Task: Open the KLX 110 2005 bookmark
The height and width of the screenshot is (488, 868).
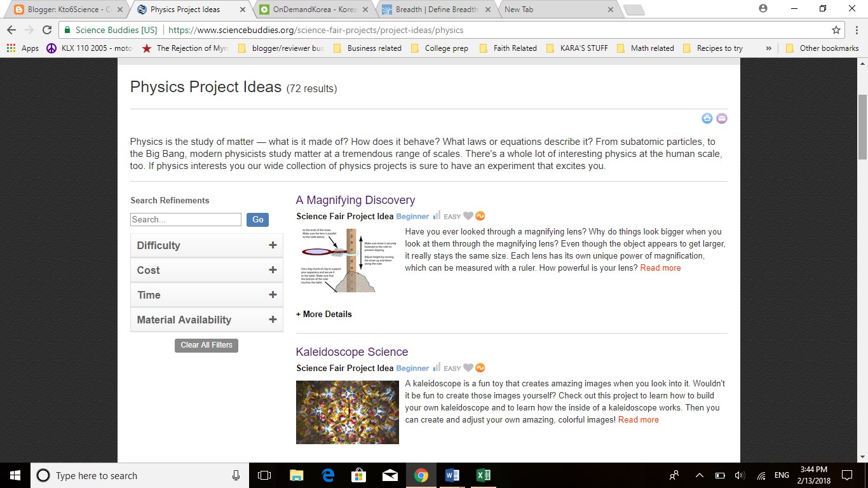Action: click(x=89, y=48)
